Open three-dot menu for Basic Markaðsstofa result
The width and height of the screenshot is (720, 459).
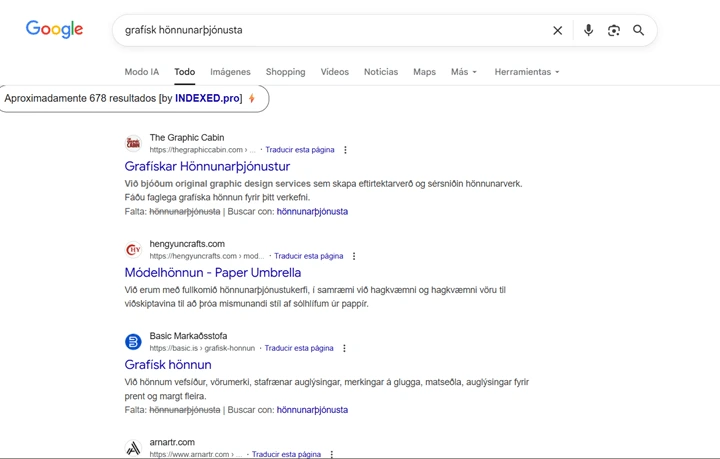(x=344, y=348)
